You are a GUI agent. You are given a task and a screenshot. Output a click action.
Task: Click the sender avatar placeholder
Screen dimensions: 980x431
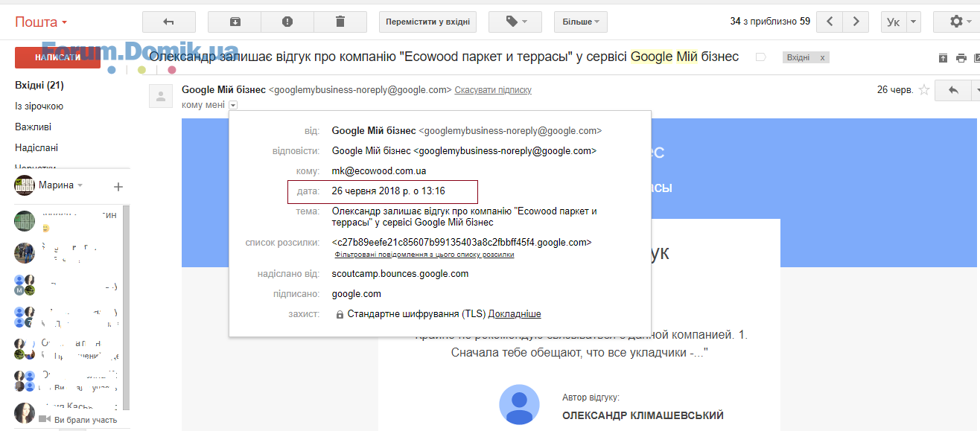pos(160,96)
